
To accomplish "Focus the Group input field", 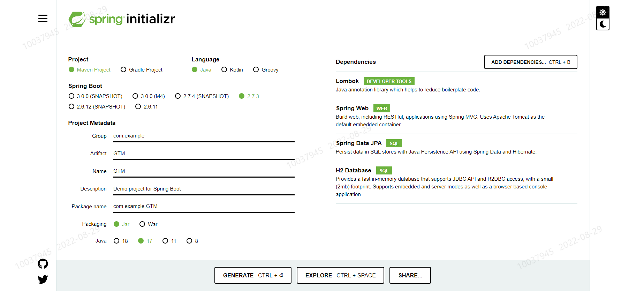I will tap(204, 136).
